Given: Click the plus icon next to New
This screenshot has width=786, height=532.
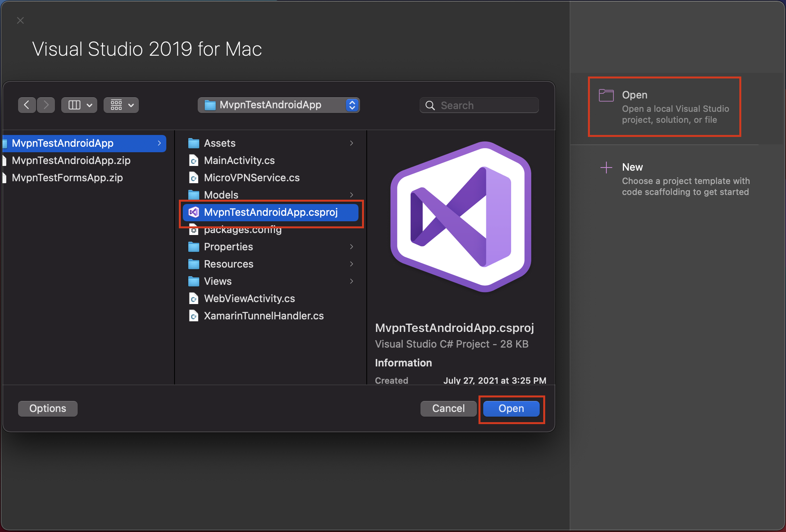Looking at the screenshot, I should click(x=606, y=168).
